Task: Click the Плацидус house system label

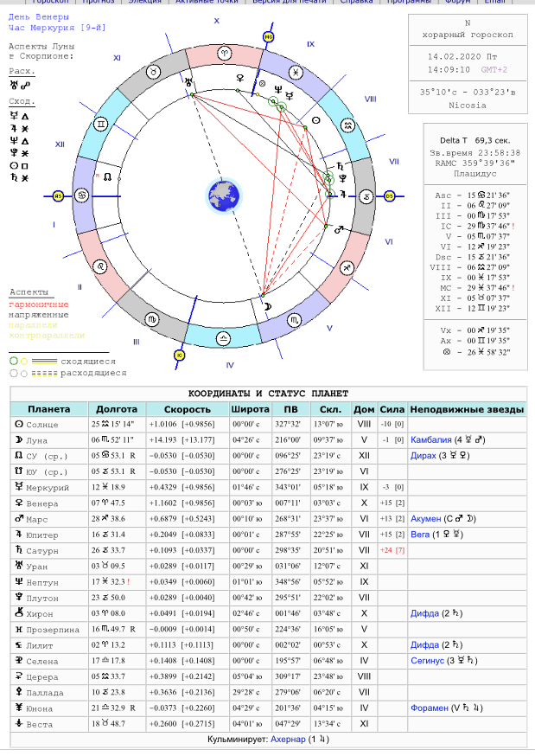Action: point(475,174)
